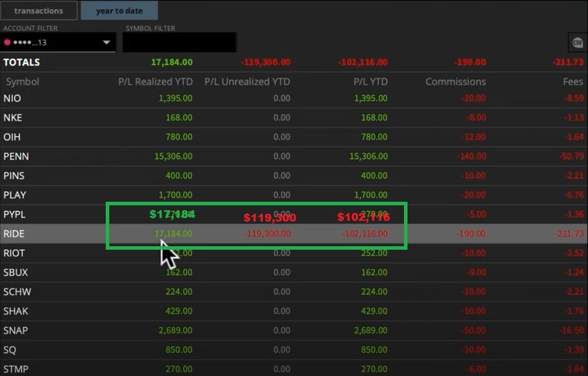This screenshot has width=588, height=376.
Task: Click totals P/L YTD -102,116.00
Action: click(x=362, y=62)
